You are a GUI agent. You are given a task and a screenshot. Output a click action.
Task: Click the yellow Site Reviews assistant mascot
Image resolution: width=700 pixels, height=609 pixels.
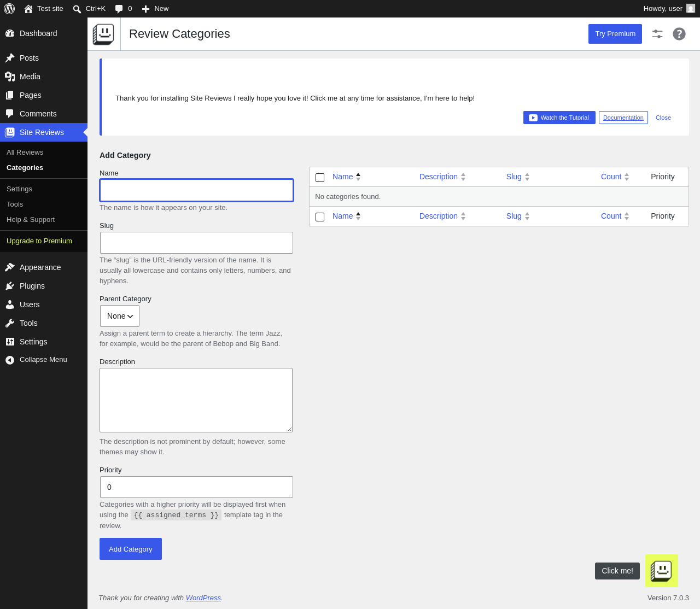(662, 571)
